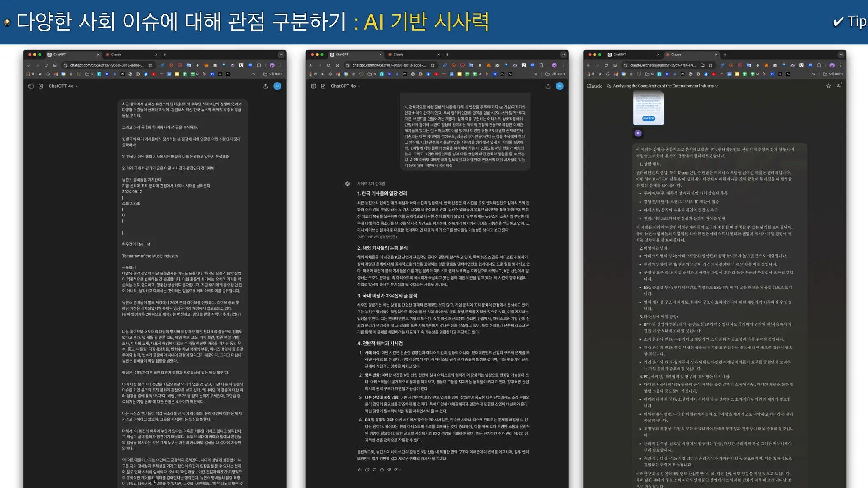The width and height of the screenshot is (868, 488).
Task: Open the extensions puzzle menu in the left window
Action: (x=259, y=65)
